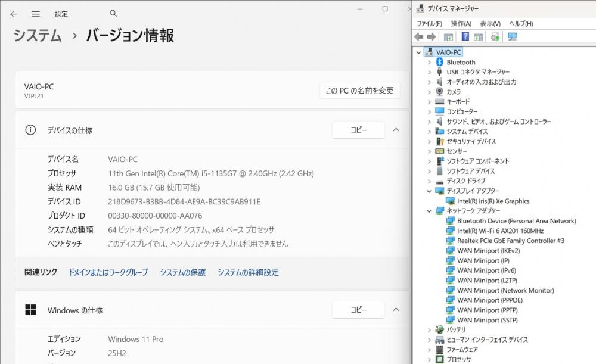Viewport: 596px width, 364px height.
Task: Select USB コネクタ マネージャー category
Action: [478, 72]
